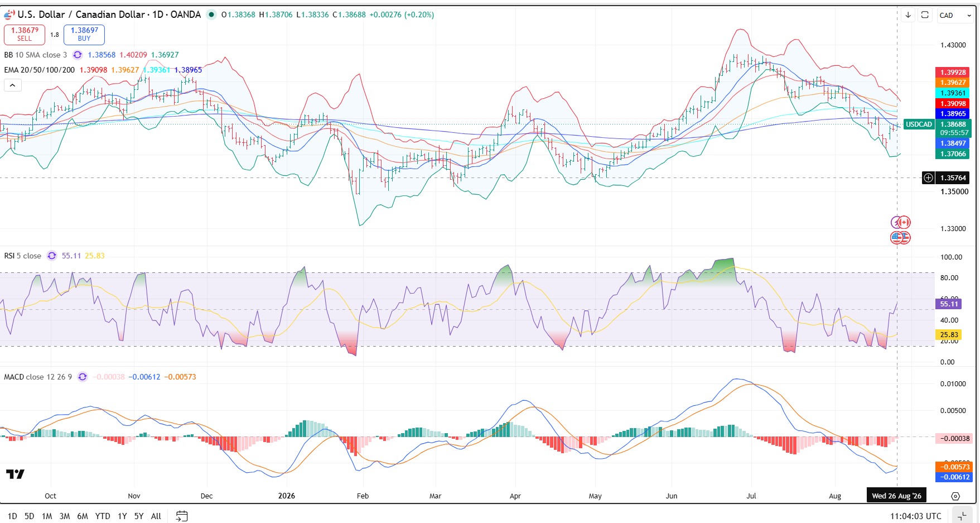Select the 6M time range
This screenshot has height=523, width=980.
click(x=83, y=516)
